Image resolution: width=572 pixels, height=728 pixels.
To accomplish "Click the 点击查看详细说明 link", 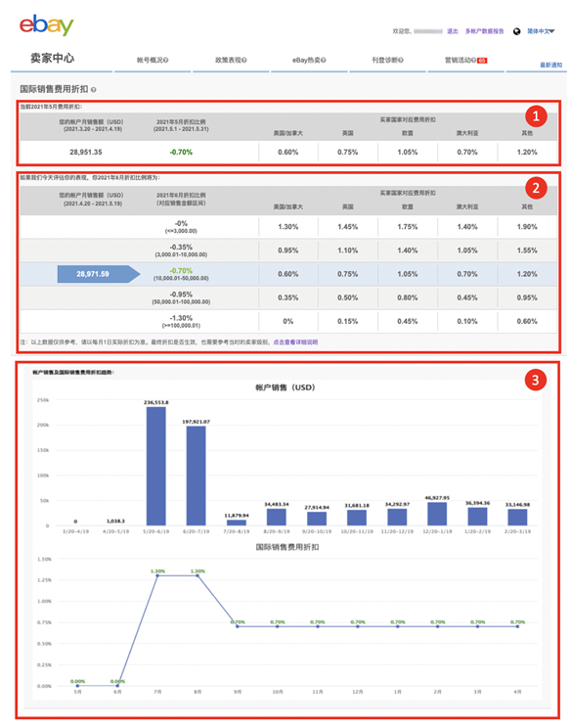I will coord(295,342).
